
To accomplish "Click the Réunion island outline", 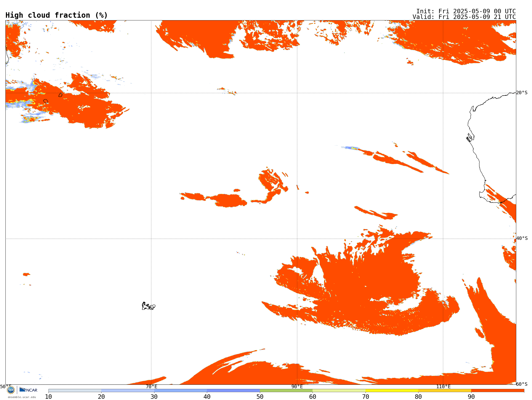I will 46,101.
